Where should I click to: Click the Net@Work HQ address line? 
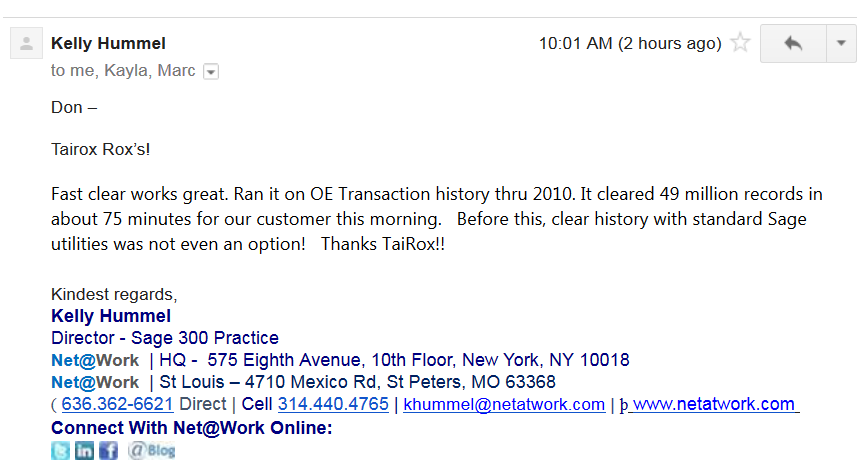click(340, 360)
